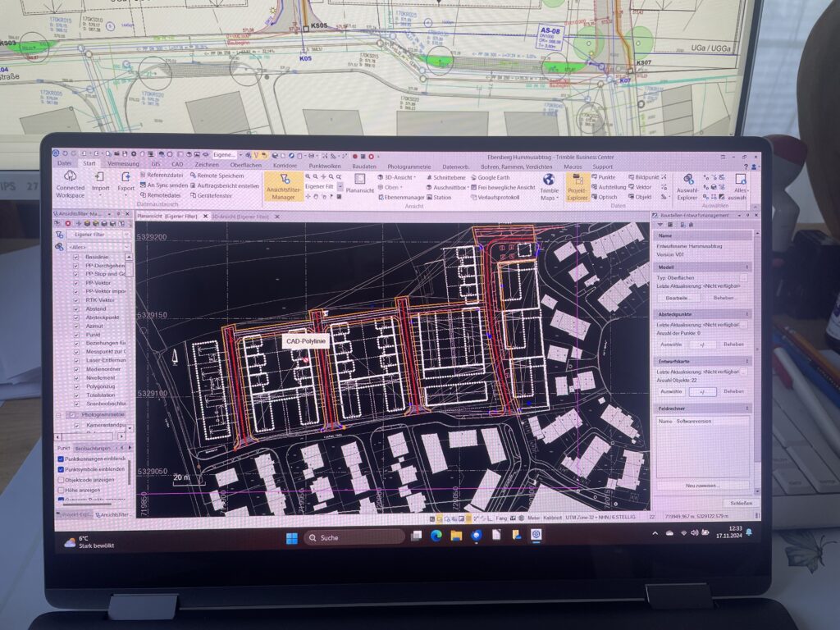Click the help question mark icon
The height and width of the screenshot is (630, 840).
click(x=746, y=167)
